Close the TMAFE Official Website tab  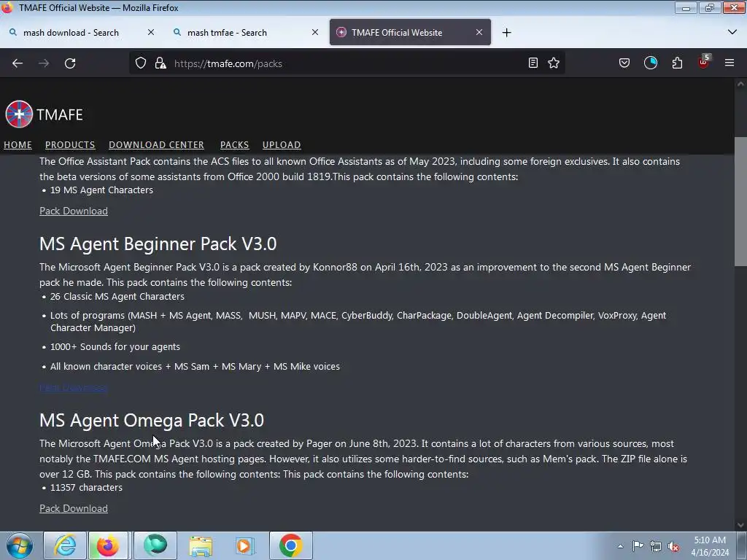(479, 32)
